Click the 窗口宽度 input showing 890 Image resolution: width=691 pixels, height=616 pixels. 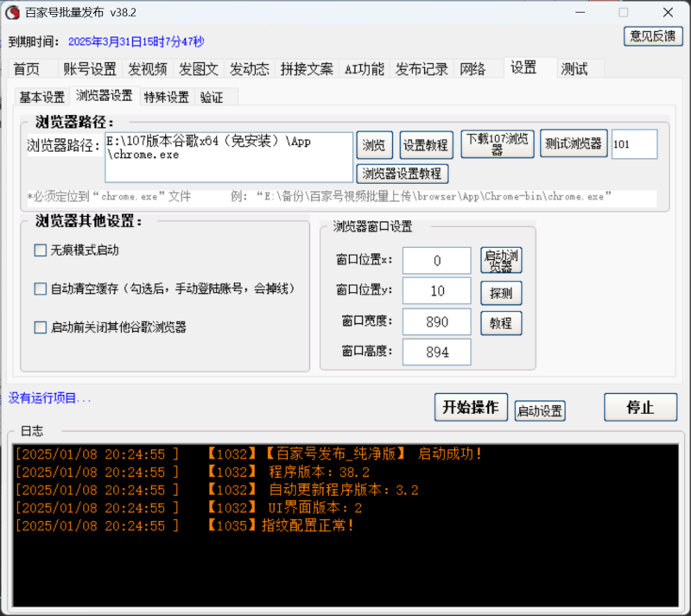click(436, 322)
